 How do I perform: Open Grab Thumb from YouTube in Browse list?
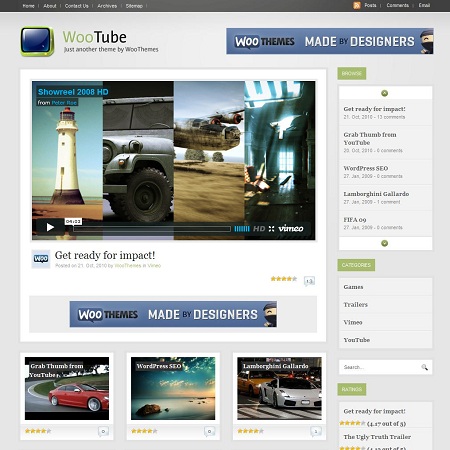370,139
